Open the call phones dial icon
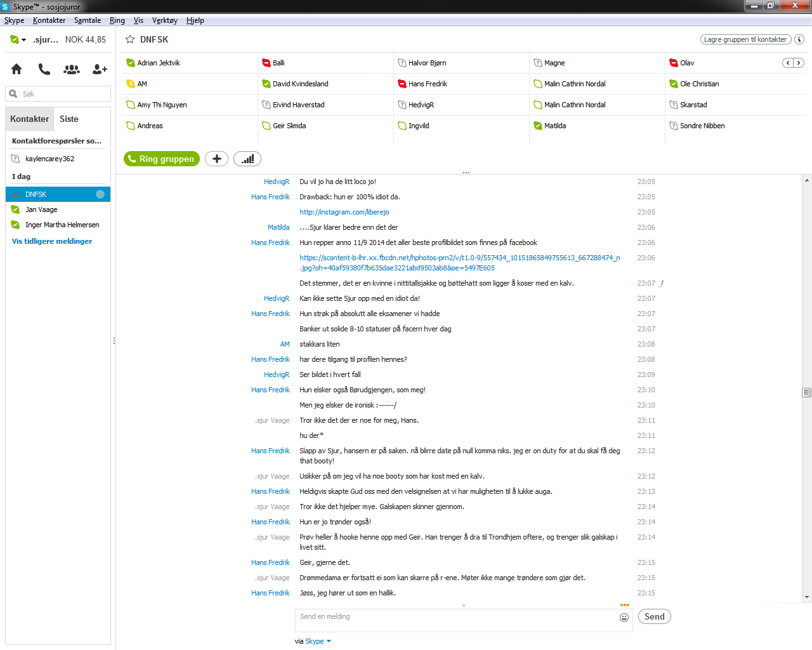Viewport: 812px width, 650px height. coord(44,69)
